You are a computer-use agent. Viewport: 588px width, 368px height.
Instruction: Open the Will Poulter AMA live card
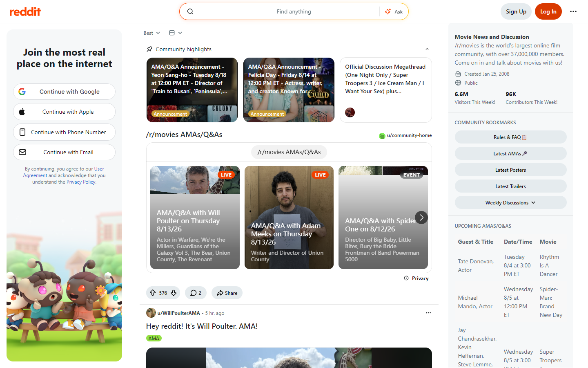[195, 218]
